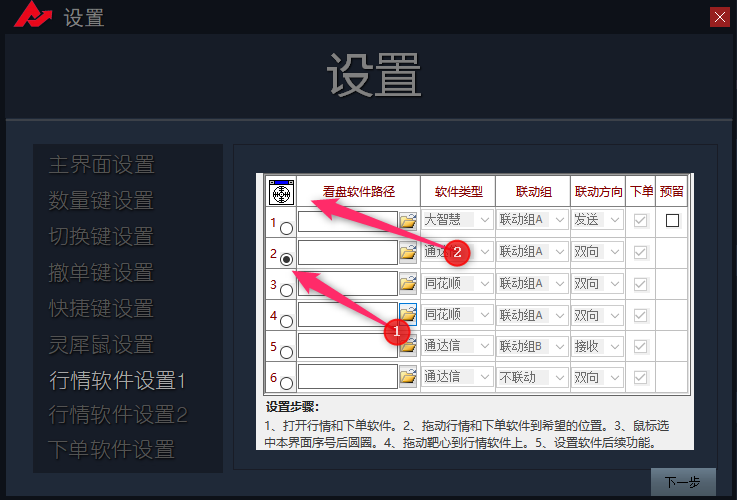Click the 软件类型 column header
The image size is (737, 500).
click(458, 192)
